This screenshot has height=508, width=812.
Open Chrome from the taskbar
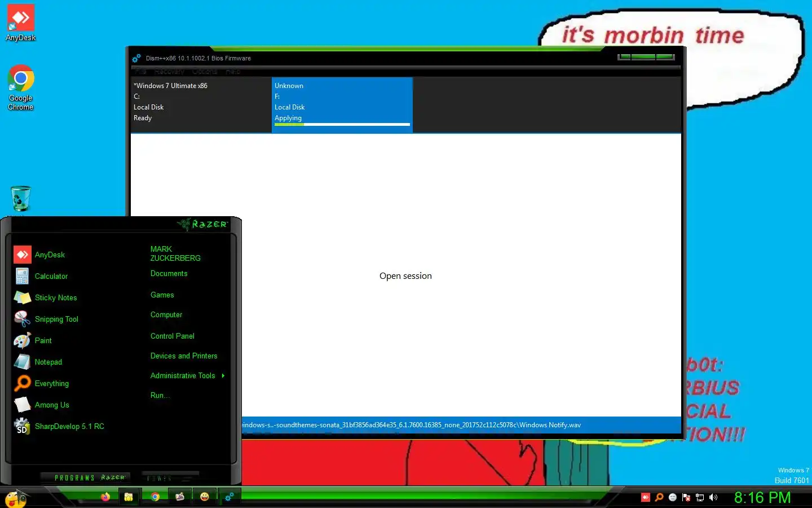[x=155, y=497]
